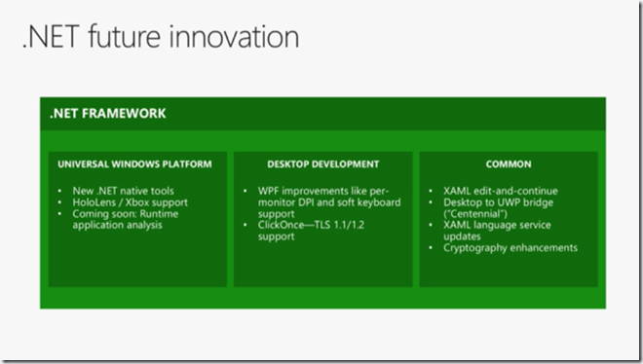Select the "HoloLens / Xbox support" bullet
The width and height of the screenshot is (643, 364).
point(130,202)
